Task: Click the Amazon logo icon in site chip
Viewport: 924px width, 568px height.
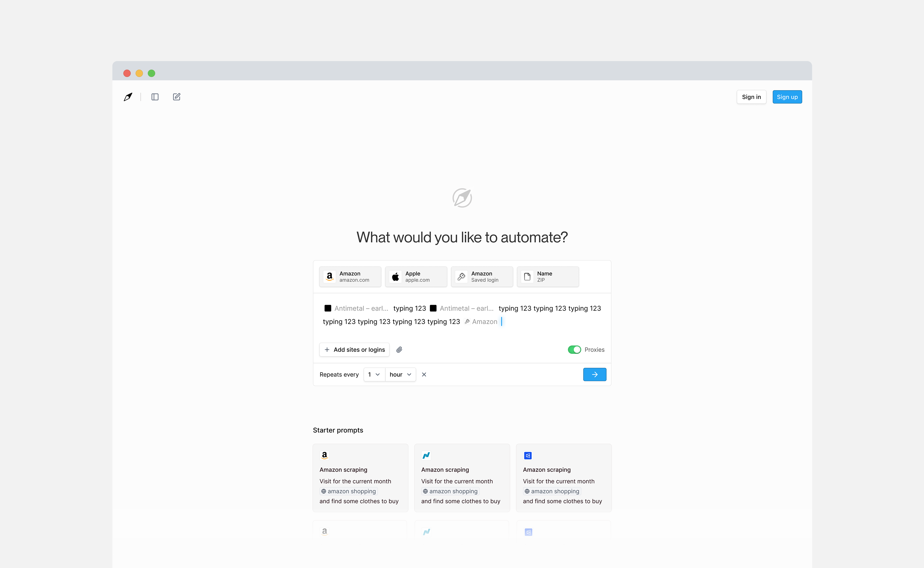Action: (x=330, y=277)
